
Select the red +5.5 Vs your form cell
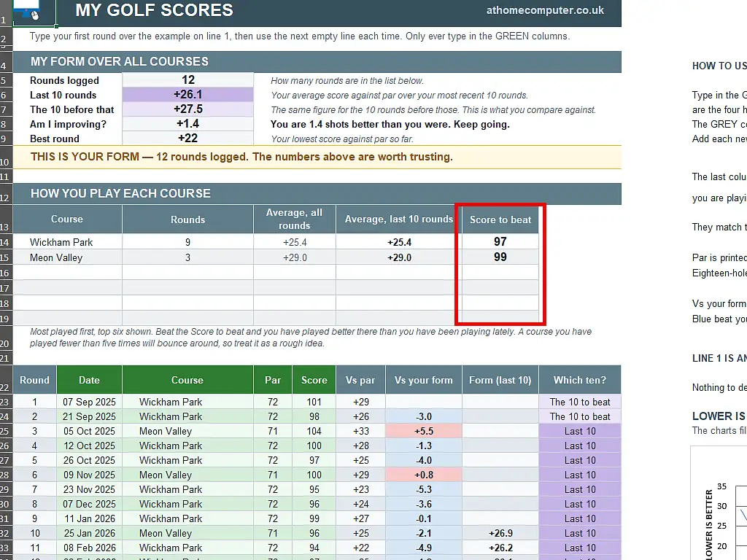(x=424, y=431)
